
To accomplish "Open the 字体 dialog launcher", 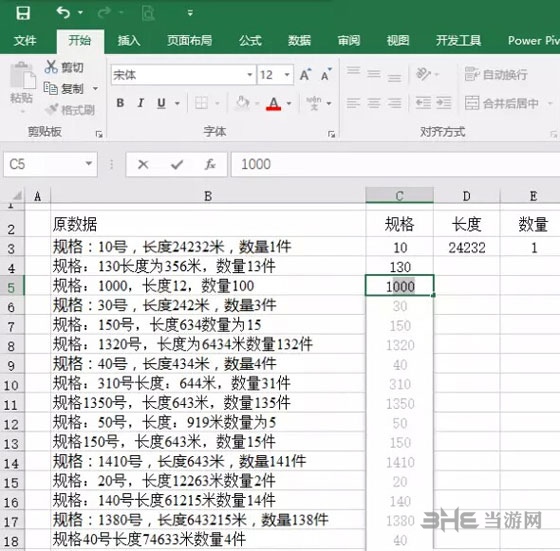I will point(331,134).
